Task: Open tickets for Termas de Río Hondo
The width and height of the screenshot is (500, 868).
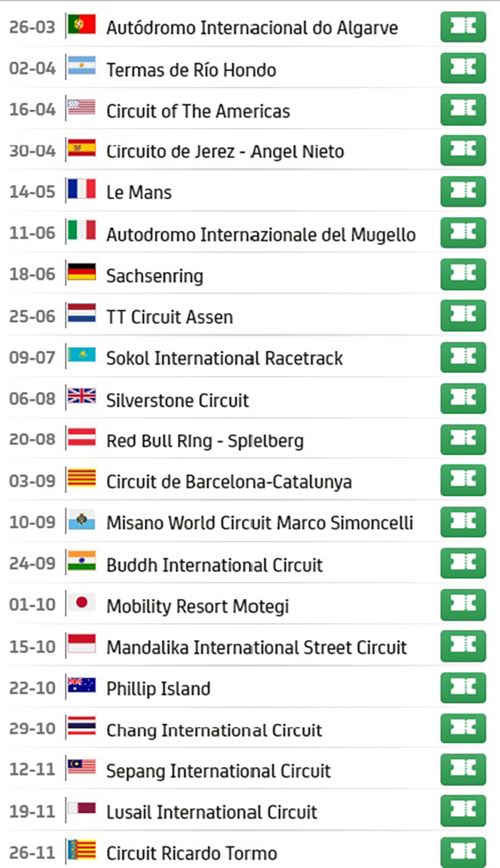Action: [x=463, y=68]
